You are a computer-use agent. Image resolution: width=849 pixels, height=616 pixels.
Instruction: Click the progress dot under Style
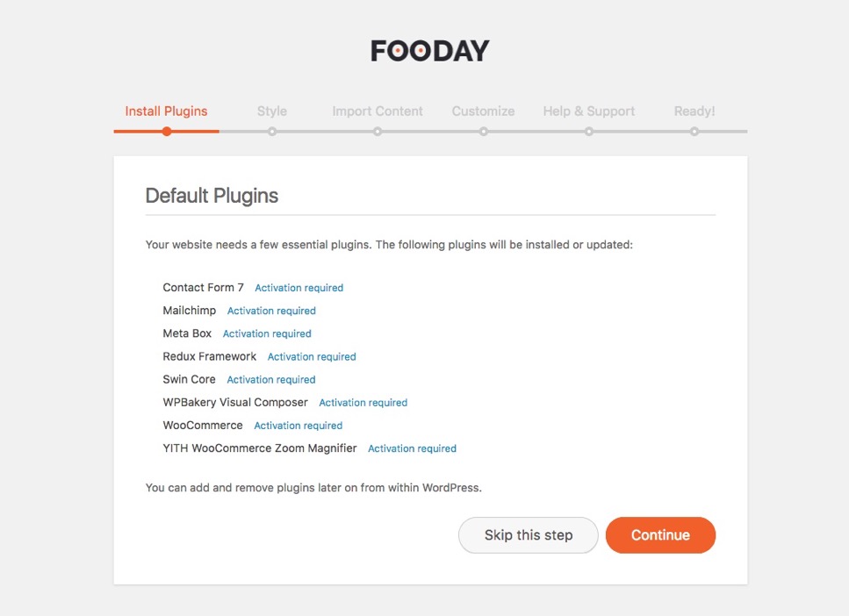coord(272,131)
